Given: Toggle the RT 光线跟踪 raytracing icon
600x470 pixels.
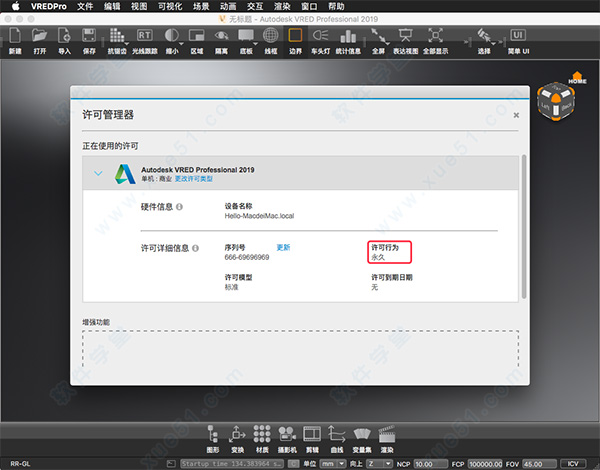Looking at the screenshot, I should [x=144, y=36].
